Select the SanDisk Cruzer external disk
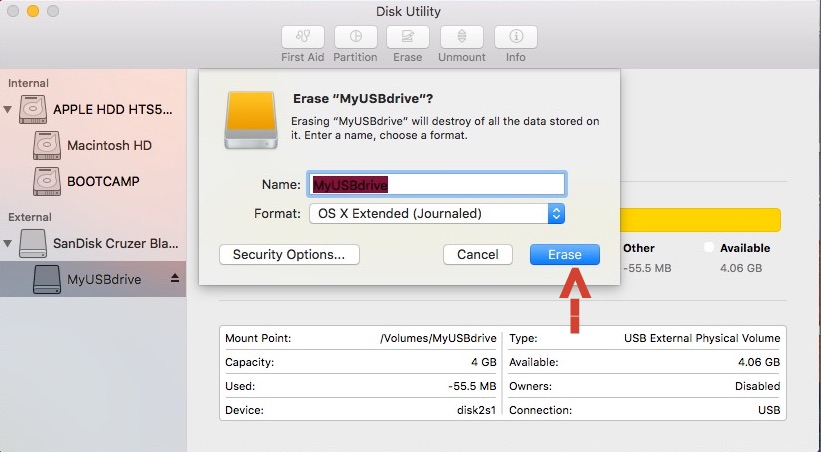 [116, 242]
